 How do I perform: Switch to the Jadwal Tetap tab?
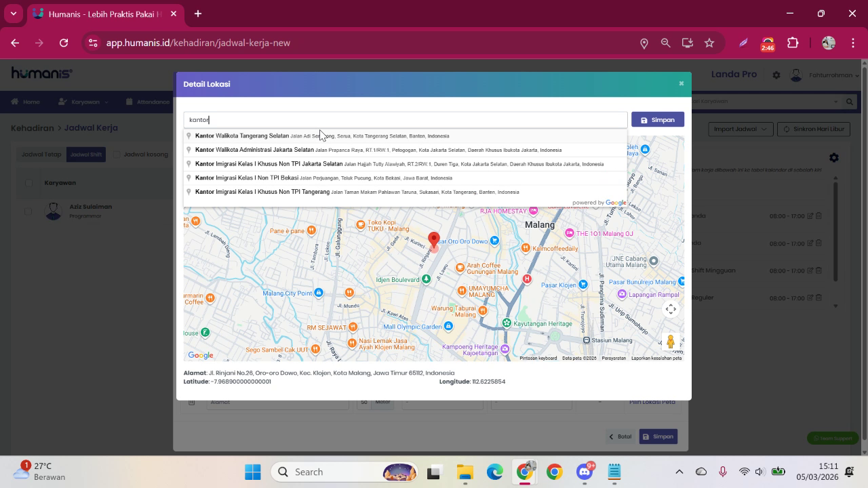coord(41,155)
